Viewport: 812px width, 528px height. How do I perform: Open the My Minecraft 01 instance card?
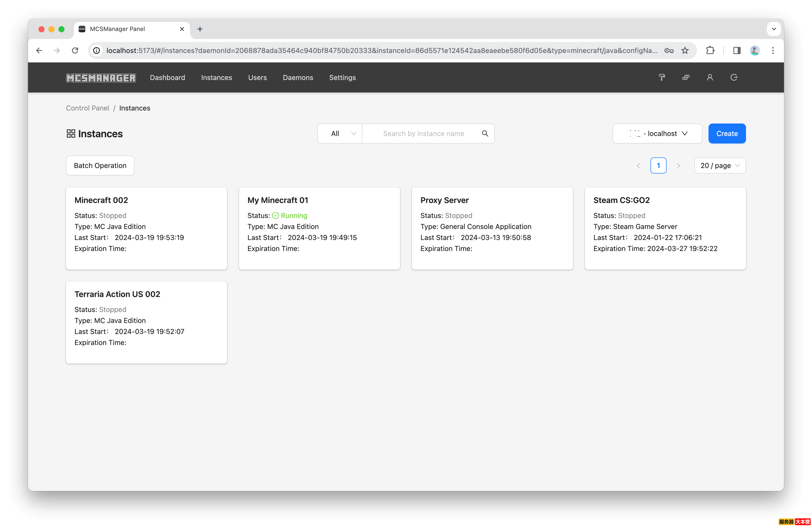[x=319, y=228]
